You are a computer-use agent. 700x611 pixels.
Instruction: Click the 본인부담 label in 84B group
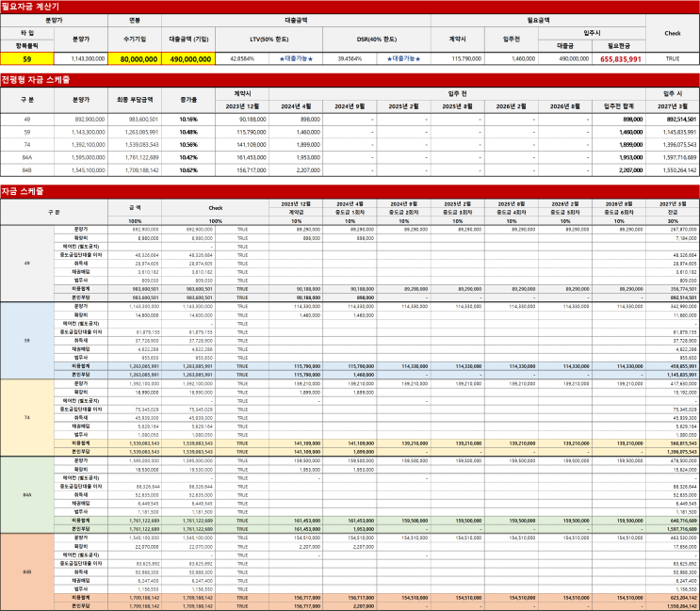click(x=81, y=606)
